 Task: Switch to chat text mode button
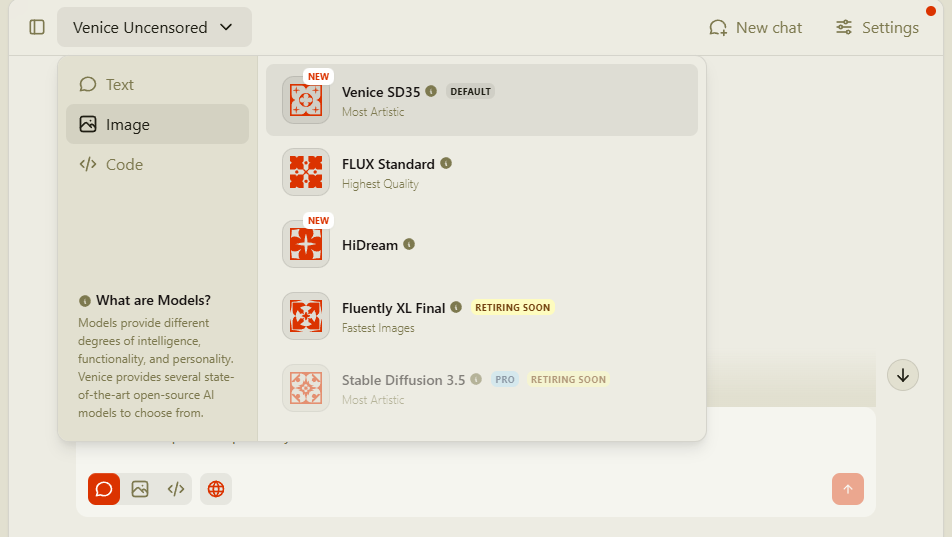point(104,489)
